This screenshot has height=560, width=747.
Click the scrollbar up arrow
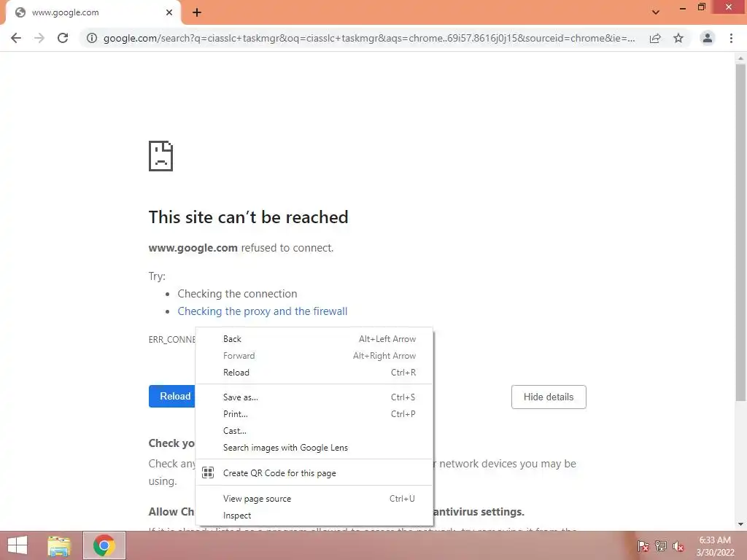(740, 58)
